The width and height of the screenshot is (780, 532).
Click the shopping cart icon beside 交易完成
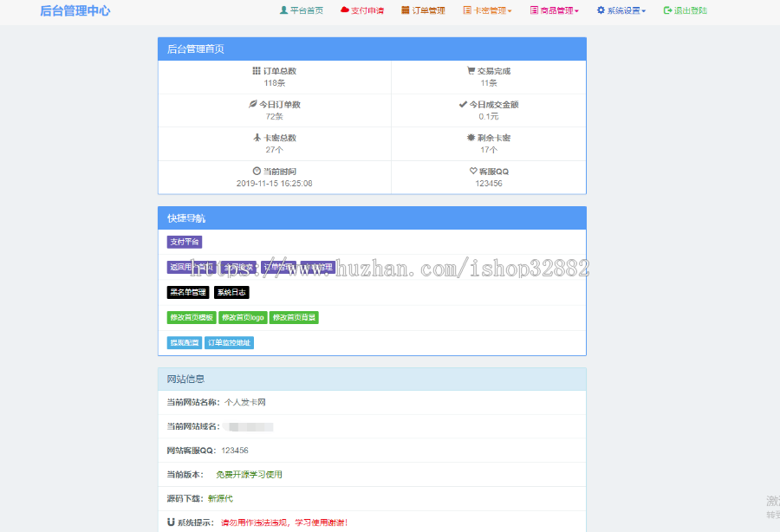coord(471,70)
